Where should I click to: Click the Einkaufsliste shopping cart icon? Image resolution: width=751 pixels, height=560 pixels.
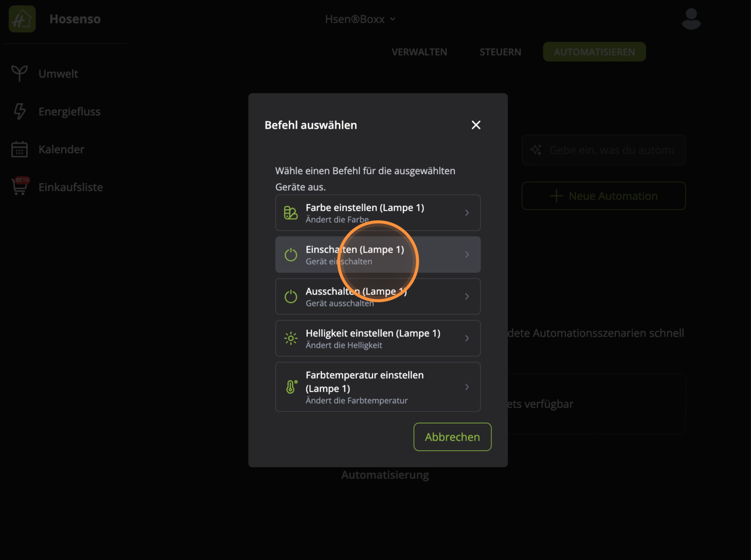tap(19, 187)
